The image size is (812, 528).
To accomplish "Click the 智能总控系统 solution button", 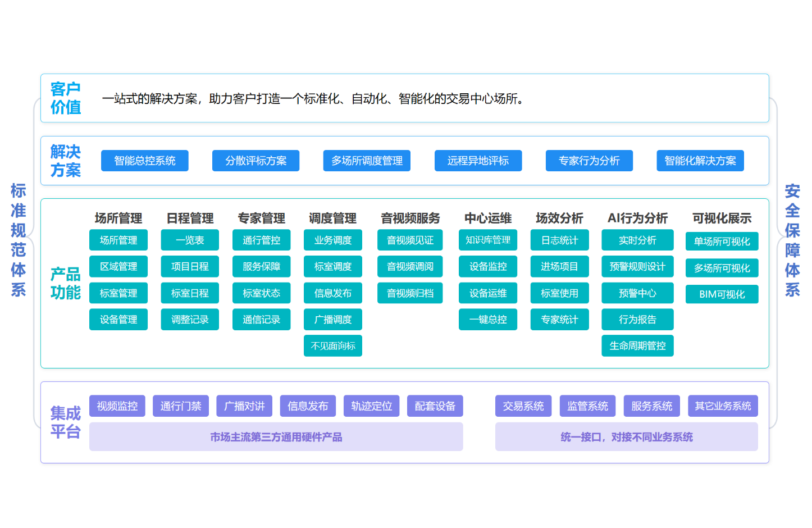I will point(144,161).
